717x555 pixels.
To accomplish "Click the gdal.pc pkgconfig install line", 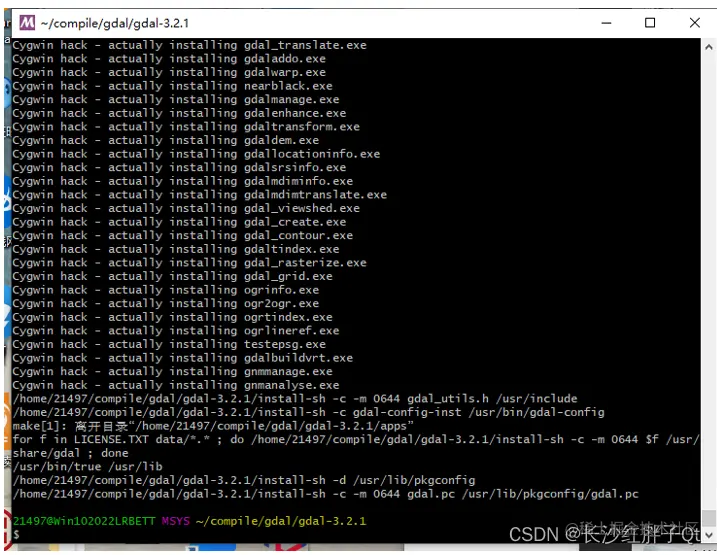I will [326, 494].
